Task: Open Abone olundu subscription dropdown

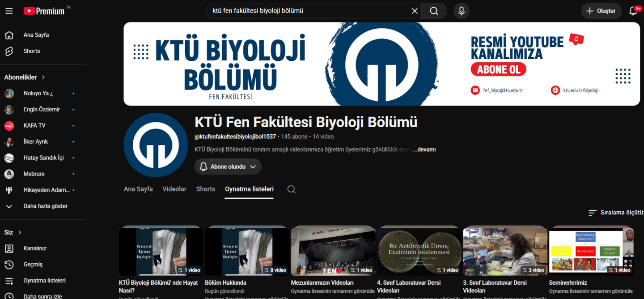Action: 228,167
